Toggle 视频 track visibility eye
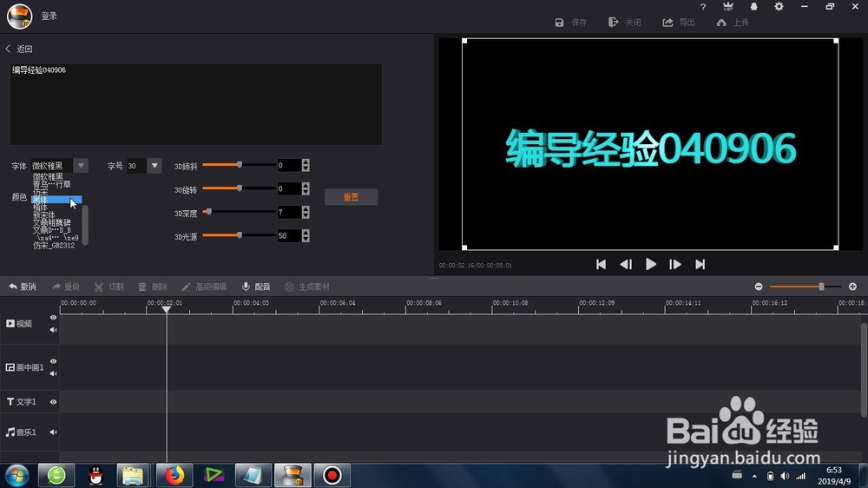 (53, 318)
